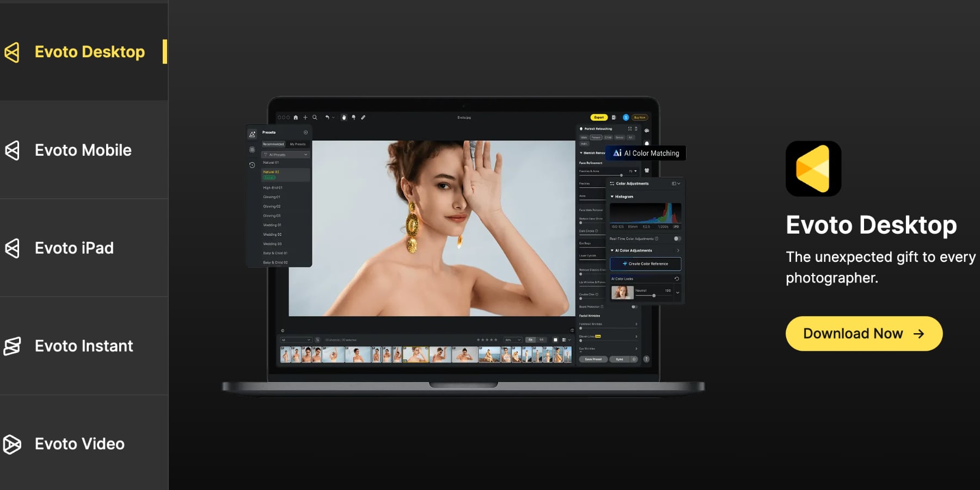This screenshot has width=980, height=490.
Task: Select the hand pan tool
Action: pyautogui.click(x=344, y=118)
